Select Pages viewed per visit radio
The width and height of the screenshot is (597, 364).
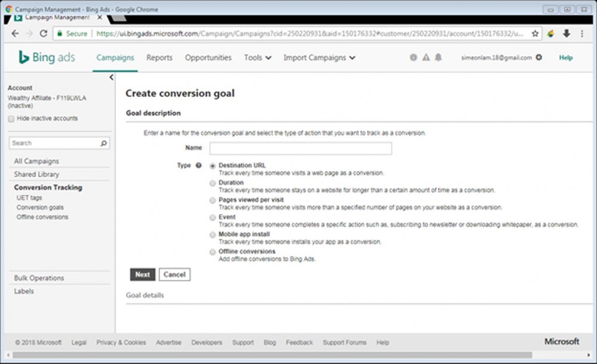coord(213,200)
